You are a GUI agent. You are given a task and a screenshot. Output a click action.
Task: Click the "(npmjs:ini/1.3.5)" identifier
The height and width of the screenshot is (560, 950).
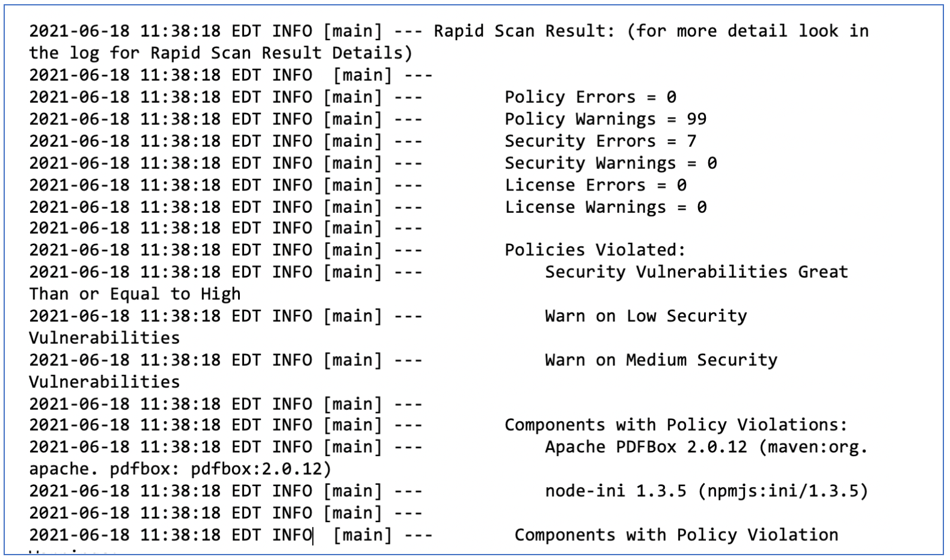783,491
